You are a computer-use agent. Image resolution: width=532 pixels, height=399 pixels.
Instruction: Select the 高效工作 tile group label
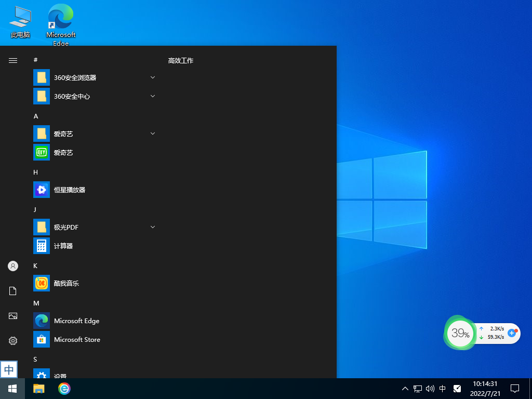180,60
